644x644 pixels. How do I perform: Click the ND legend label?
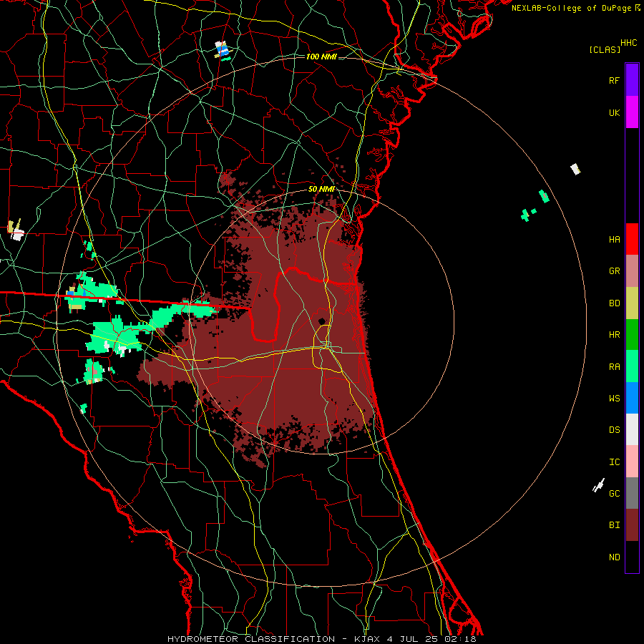[615, 557]
